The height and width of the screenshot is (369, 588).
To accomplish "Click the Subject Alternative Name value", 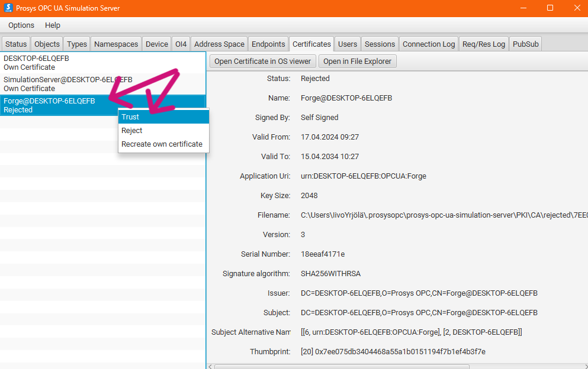I will [x=412, y=332].
